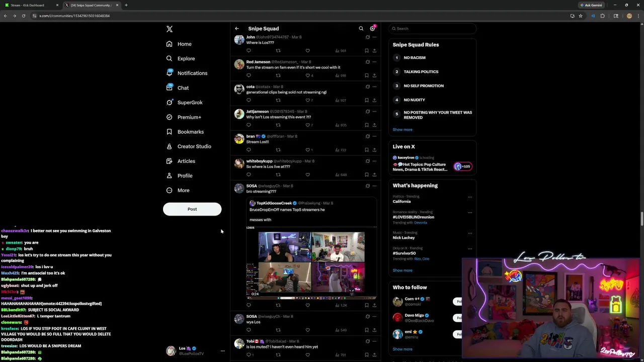
Task: Open TopKidGooseCreek's quoted post
Action: pyautogui.click(x=311, y=212)
